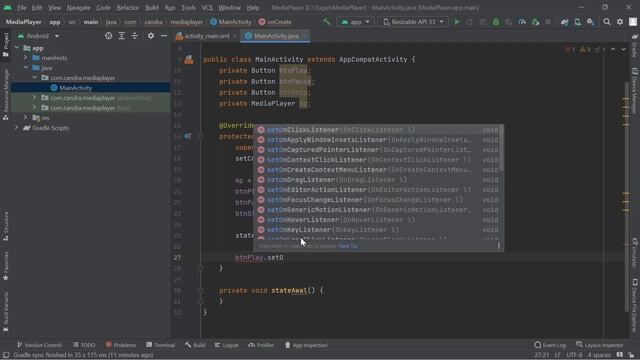Select setOnClickListener suggestion
This screenshot has height=360, width=640.
[378, 130]
